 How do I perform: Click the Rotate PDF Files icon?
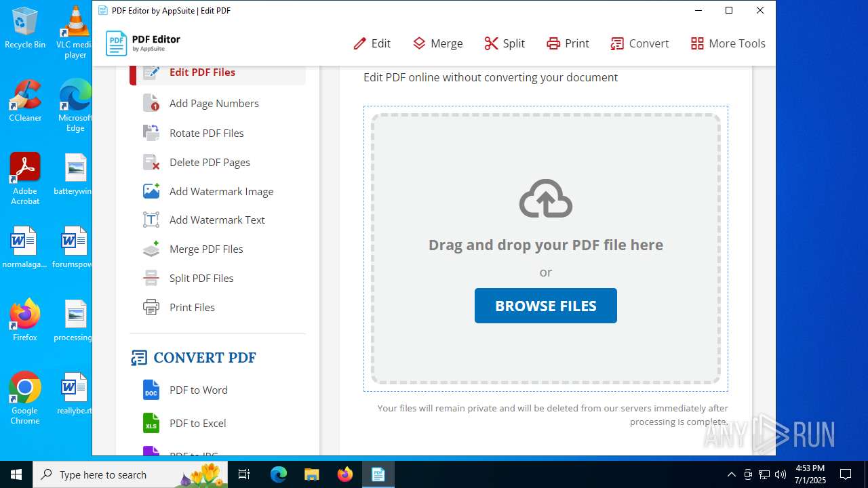151,133
